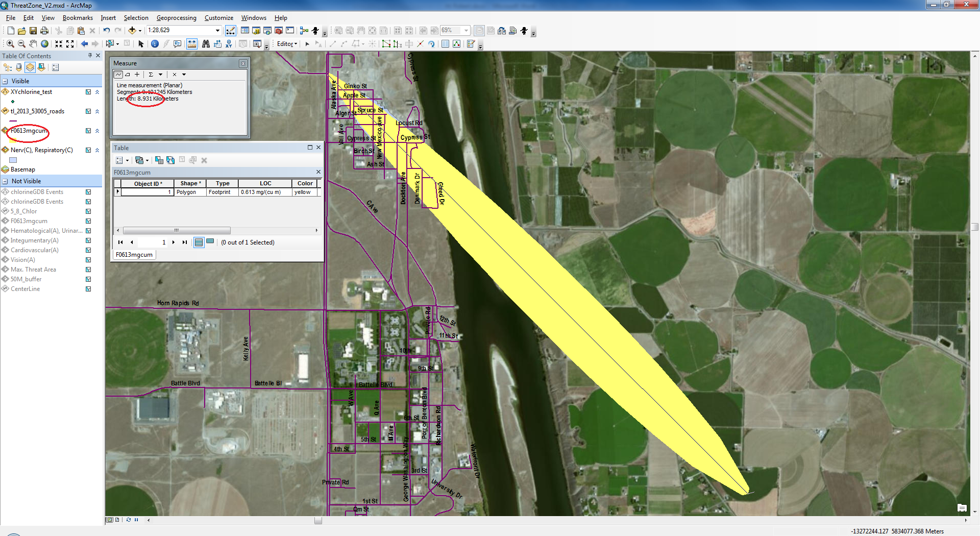Open the Find binoculars tool
The height and width of the screenshot is (536, 980).
pos(206,44)
